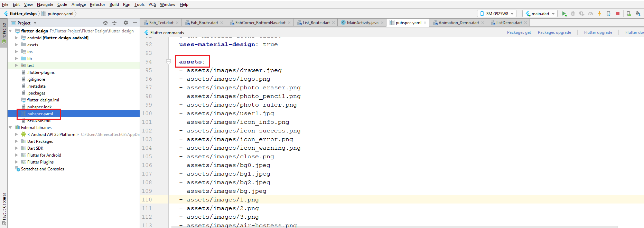Expand the android folder arrow
This screenshot has height=228, width=644.
click(16, 38)
